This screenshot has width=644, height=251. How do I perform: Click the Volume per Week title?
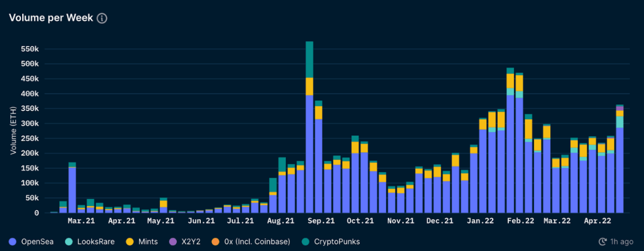coord(51,18)
